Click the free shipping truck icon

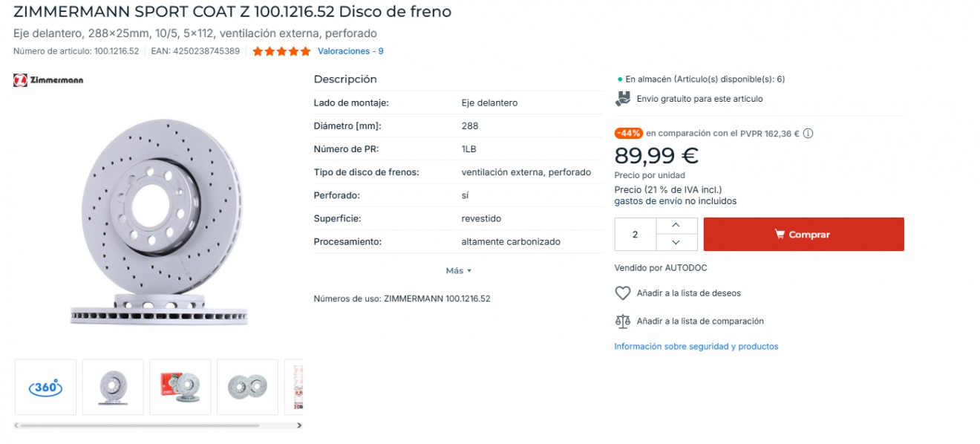point(623,99)
